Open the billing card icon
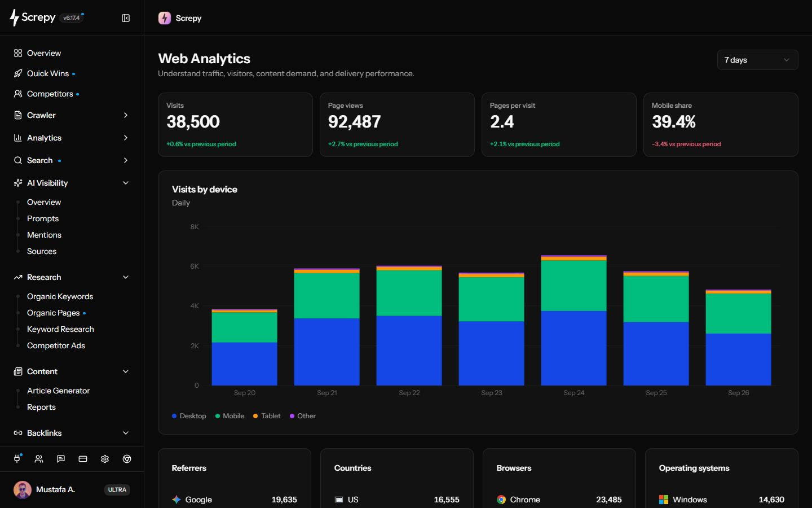The width and height of the screenshot is (812, 508). point(83,459)
